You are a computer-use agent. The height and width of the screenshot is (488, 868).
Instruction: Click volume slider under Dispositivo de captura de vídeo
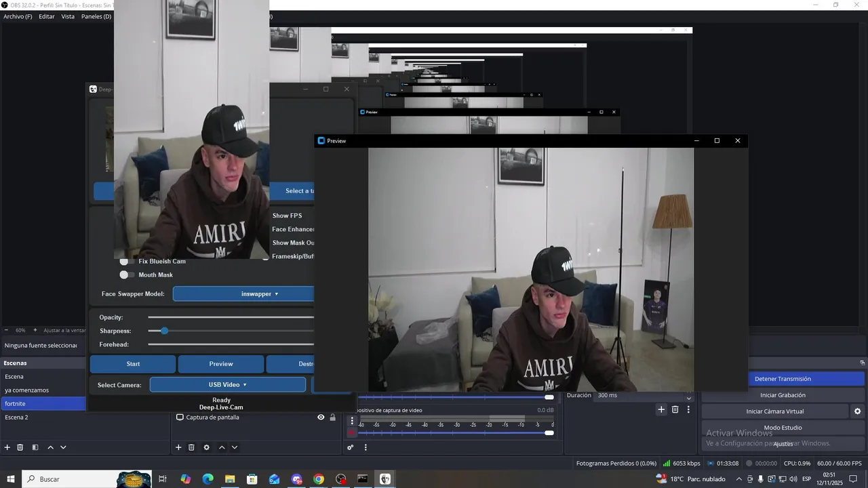(456, 433)
